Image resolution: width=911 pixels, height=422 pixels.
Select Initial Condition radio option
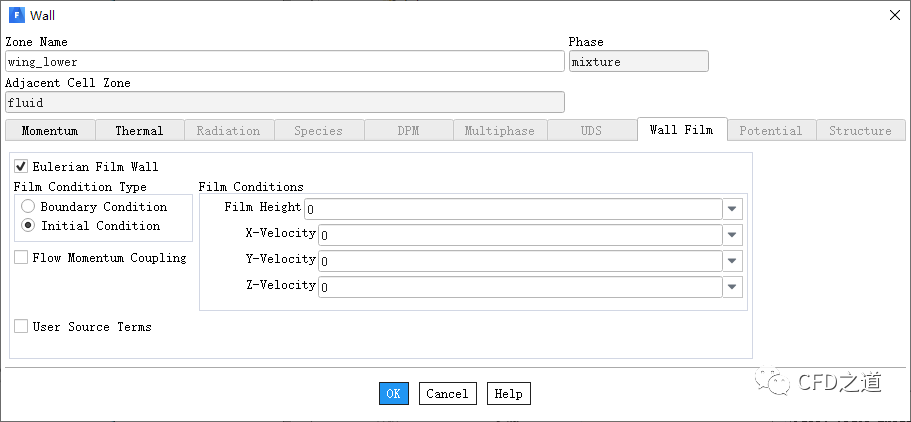(x=28, y=226)
